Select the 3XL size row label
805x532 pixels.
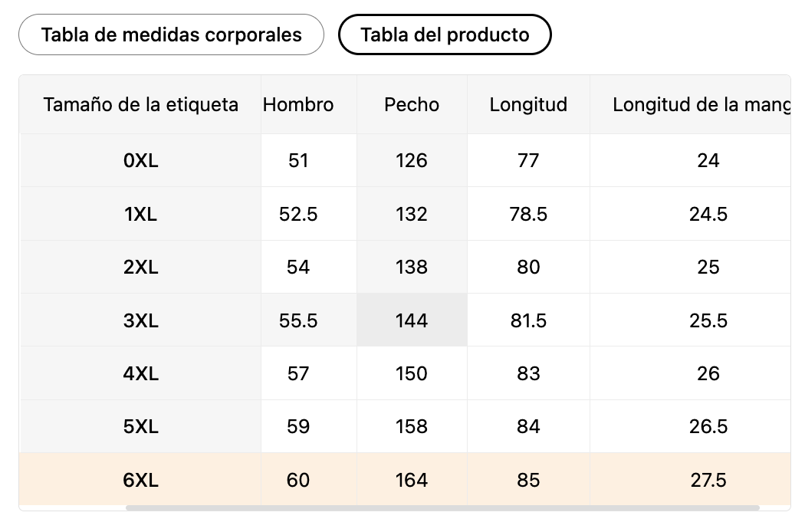pos(140,320)
